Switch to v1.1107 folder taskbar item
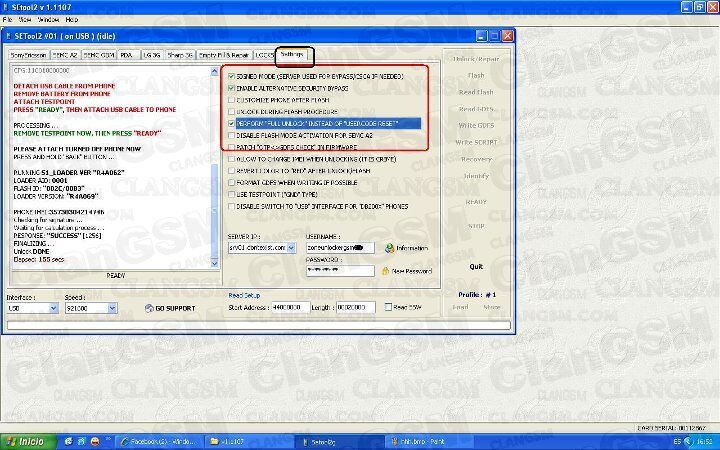720x450 pixels. 248,442
